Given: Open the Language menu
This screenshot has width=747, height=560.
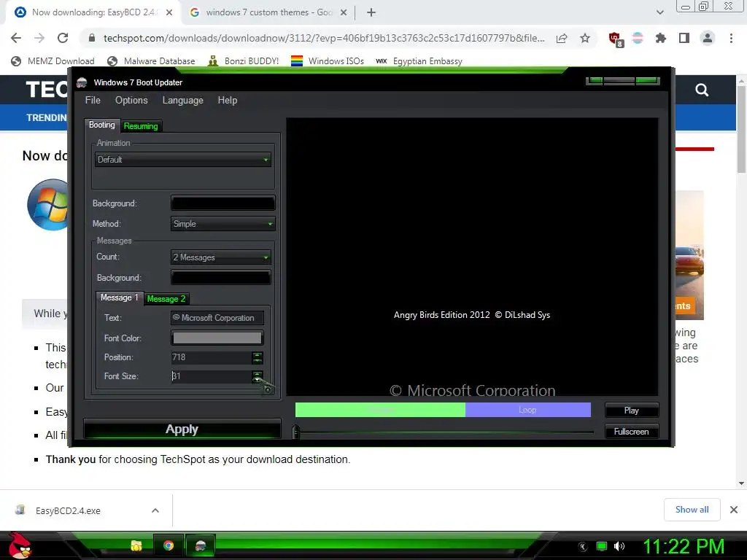Looking at the screenshot, I should [182, 100].
